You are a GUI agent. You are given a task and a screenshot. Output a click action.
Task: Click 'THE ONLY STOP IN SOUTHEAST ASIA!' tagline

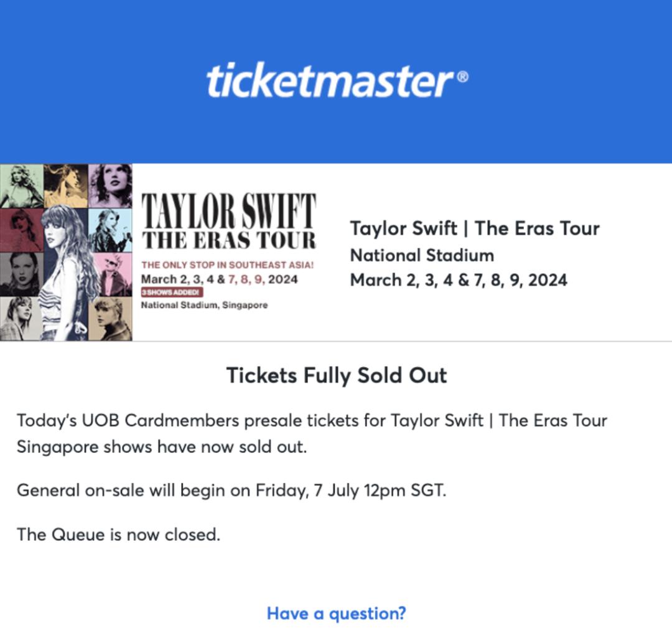(x=228, y=265)
